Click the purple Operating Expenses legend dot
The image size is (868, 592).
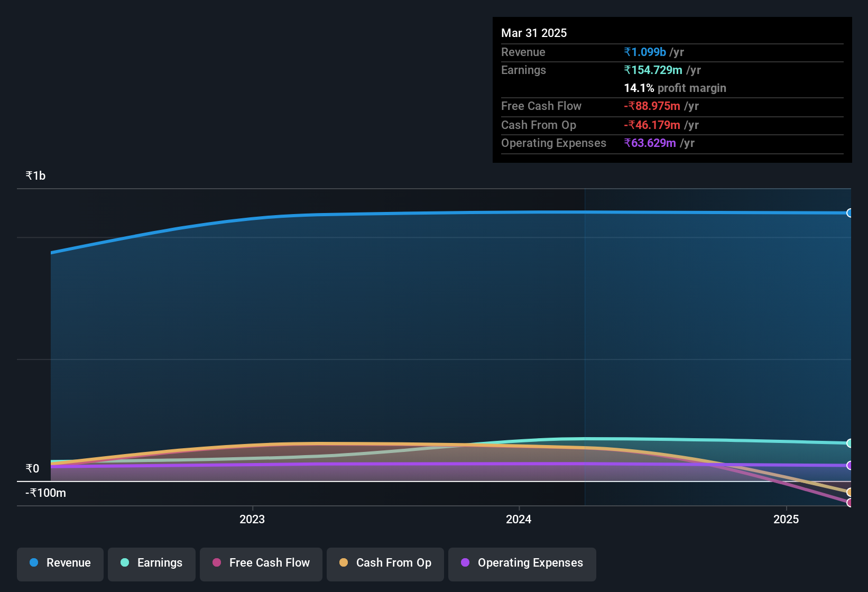point(465,562)
